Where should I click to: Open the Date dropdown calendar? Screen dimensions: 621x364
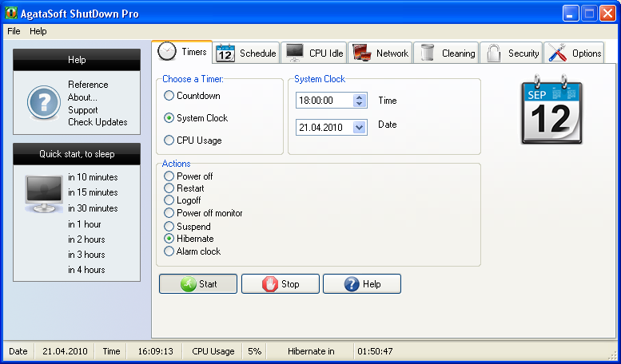(359, 127)
